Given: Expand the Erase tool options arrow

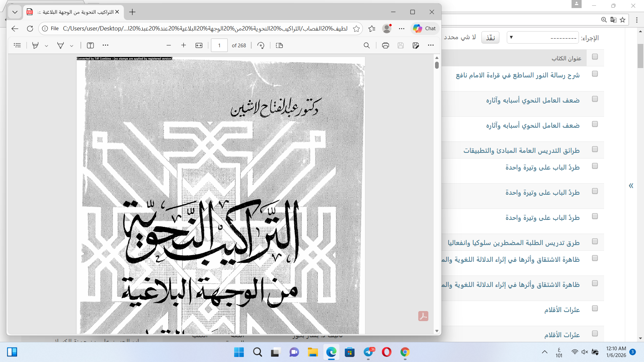Looking at the screenshot, I should 71,46.
